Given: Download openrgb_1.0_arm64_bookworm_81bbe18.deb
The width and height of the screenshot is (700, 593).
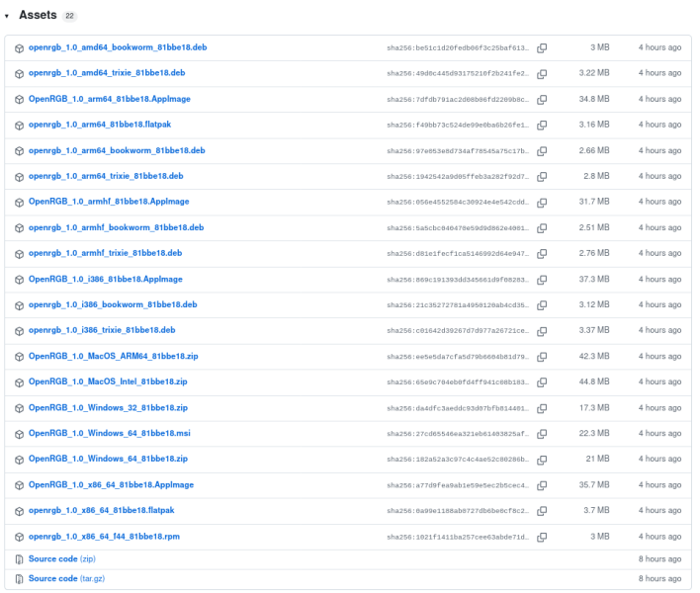Looking at the screenshot, I should point(117,150).
